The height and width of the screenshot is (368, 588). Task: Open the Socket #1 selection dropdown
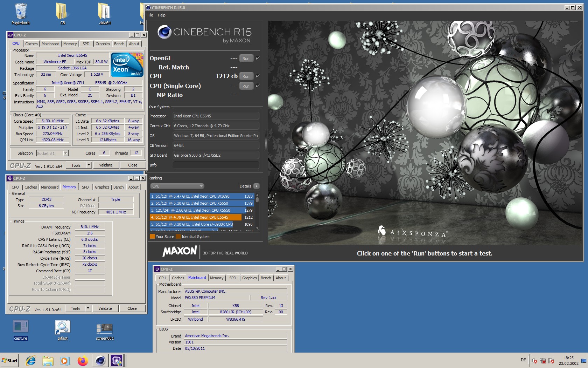pos(52,153)
